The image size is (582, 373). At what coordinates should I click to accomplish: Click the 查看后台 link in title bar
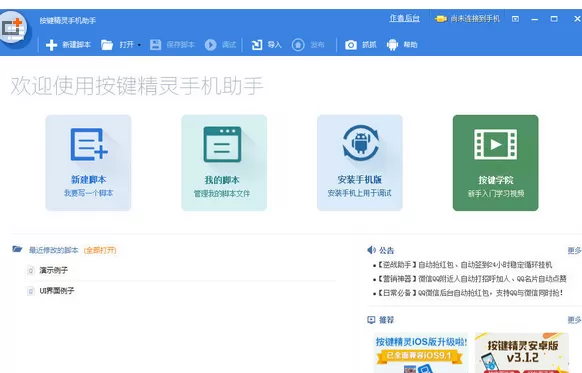pyautogui.click(x=404, y=19)
